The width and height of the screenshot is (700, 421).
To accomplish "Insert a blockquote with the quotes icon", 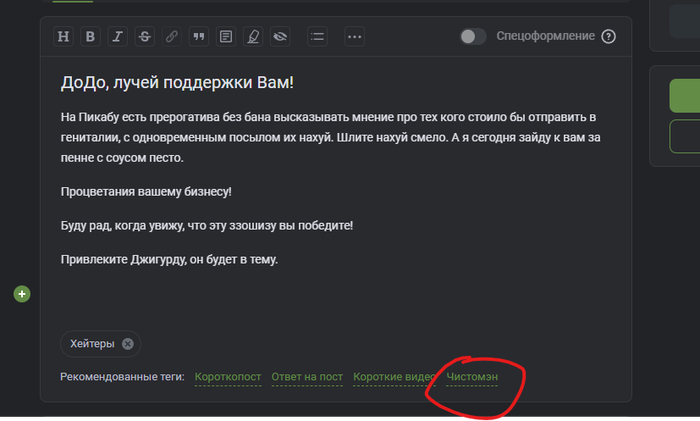I will [199, 37].
